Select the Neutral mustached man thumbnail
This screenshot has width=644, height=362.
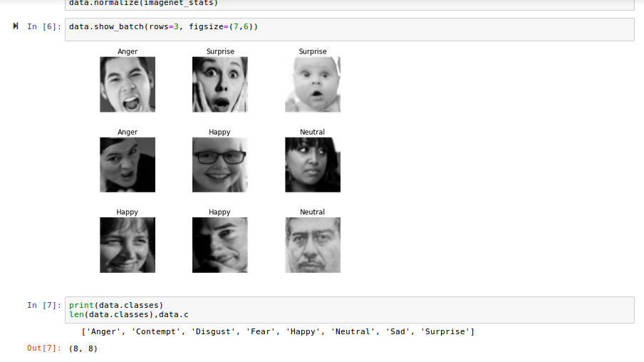tap(313, 245)
